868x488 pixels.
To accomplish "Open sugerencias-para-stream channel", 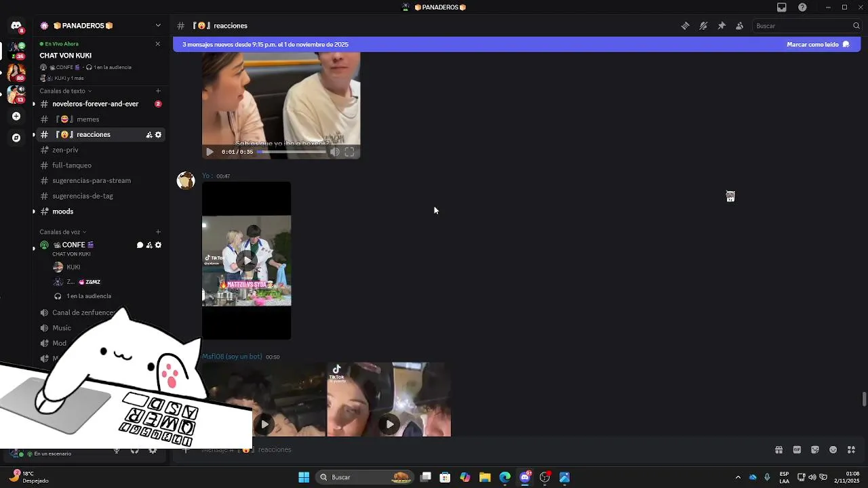I will (100, 180).
